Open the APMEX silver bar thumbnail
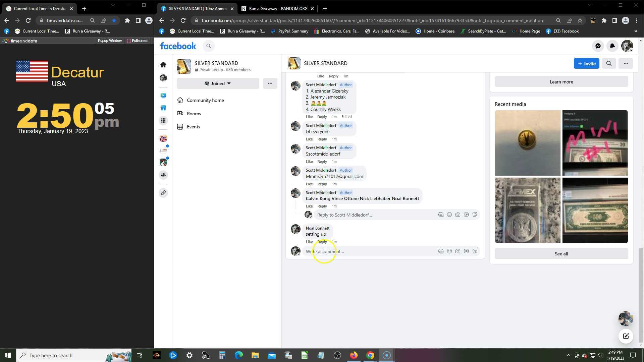The height and width of the screenshot is (362, 644). point(528,210)
